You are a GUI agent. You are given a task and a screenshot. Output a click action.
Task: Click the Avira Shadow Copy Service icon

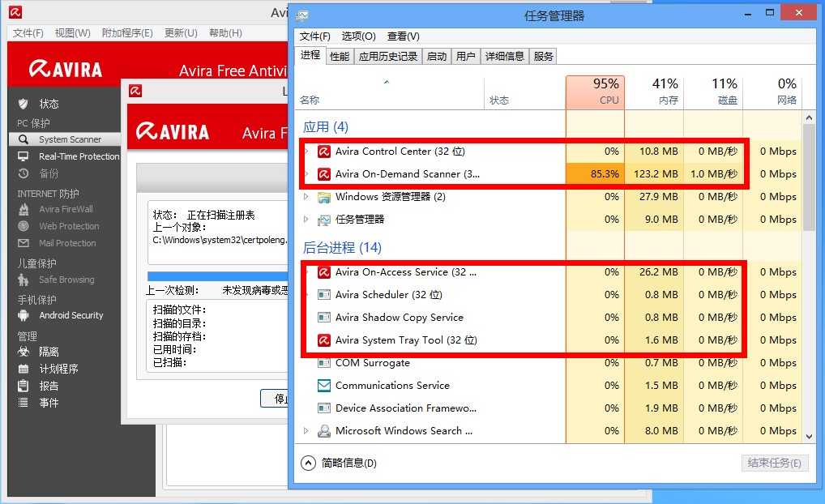point(324,318)
